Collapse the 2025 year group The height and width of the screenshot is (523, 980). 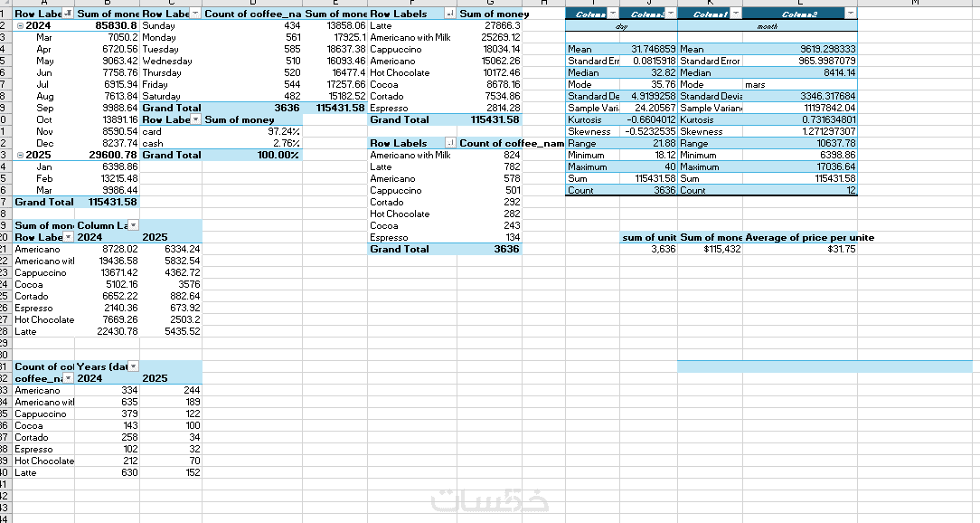click(19, 155)
